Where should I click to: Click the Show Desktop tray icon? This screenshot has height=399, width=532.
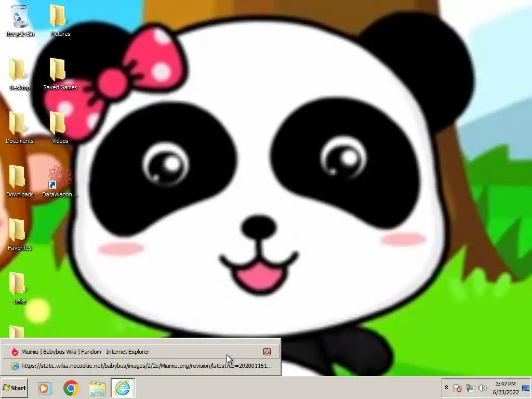(526, 388)
